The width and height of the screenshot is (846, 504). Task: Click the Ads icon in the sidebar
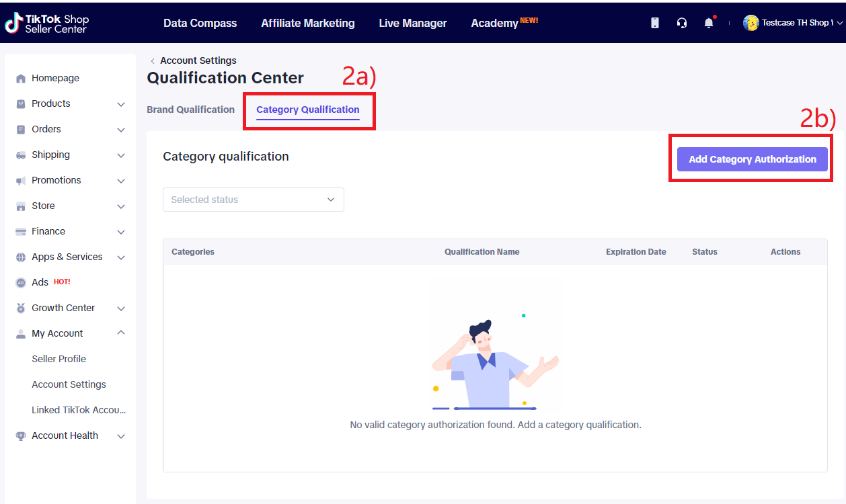tap(21, 283)
